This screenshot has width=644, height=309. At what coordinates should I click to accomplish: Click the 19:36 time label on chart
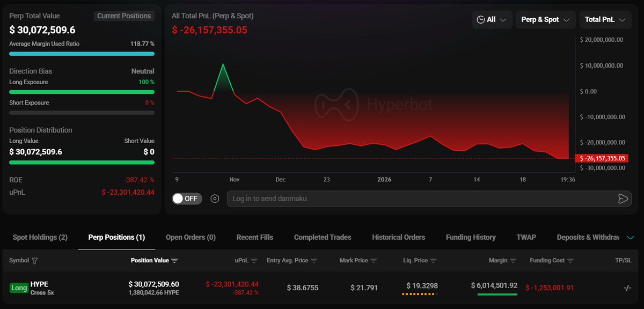(568, 180)
